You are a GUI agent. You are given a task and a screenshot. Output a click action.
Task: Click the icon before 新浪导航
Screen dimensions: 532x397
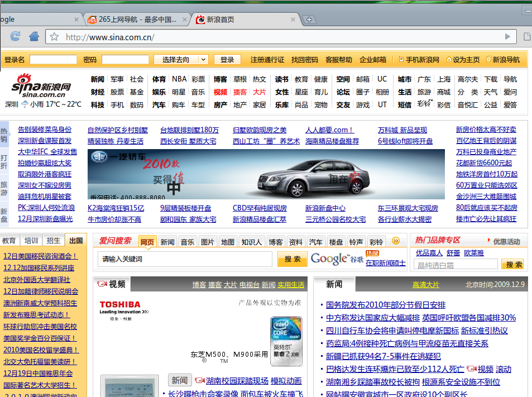(488, 59)
